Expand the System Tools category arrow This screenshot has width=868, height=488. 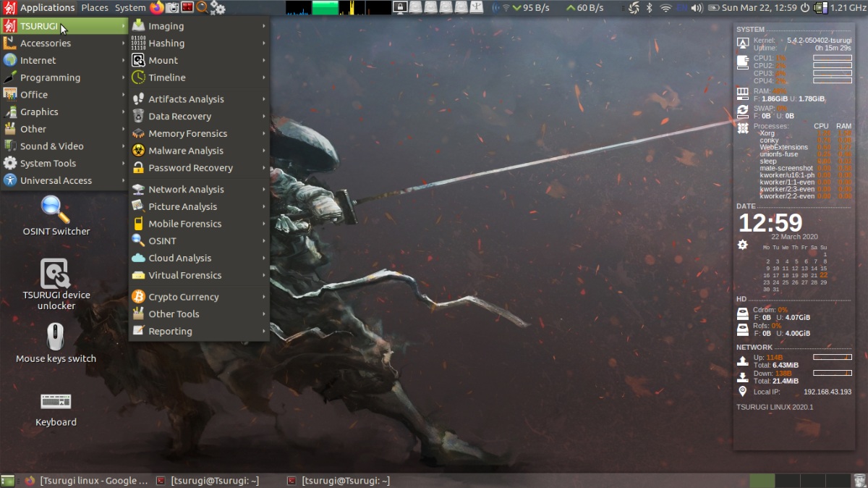point(124,164)
